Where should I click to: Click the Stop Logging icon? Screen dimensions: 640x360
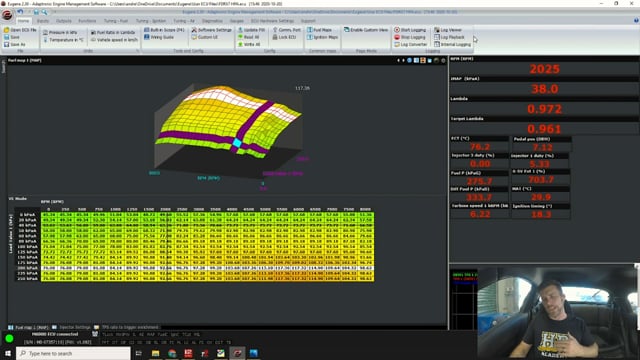[x=397, y=37]
